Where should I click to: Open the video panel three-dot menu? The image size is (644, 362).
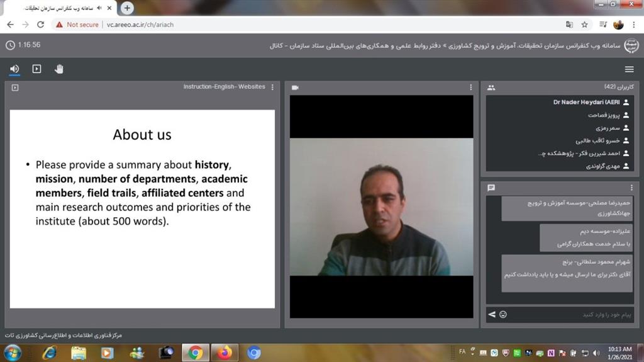coord(470,88)
